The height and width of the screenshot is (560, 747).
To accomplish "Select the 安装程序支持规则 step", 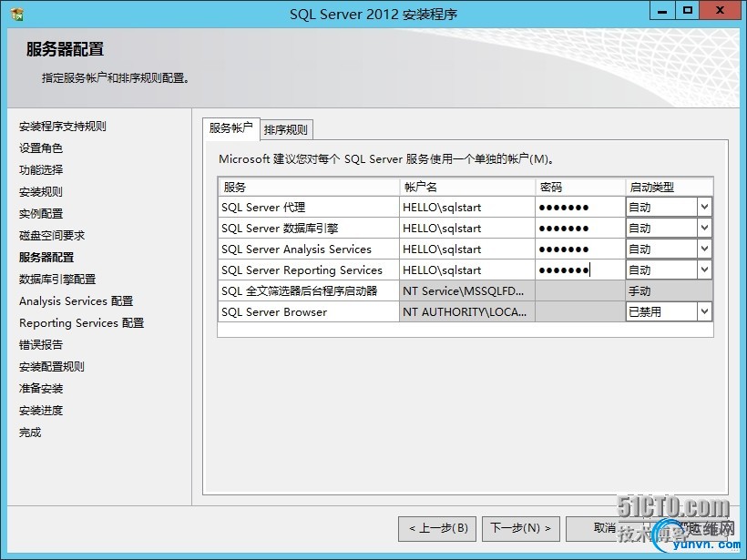I will tap(63, 127).
